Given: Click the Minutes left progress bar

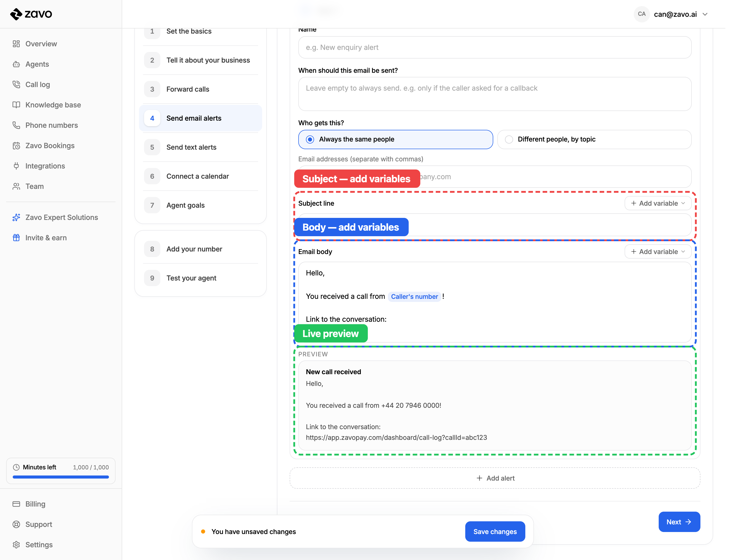Looking at the screenshot, I should point(61,477).
